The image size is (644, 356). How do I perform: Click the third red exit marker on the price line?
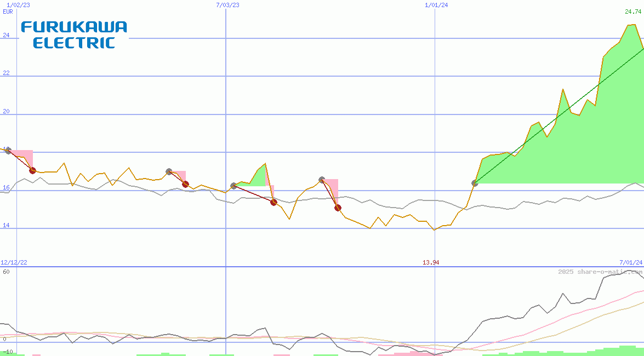coord(273,202)
